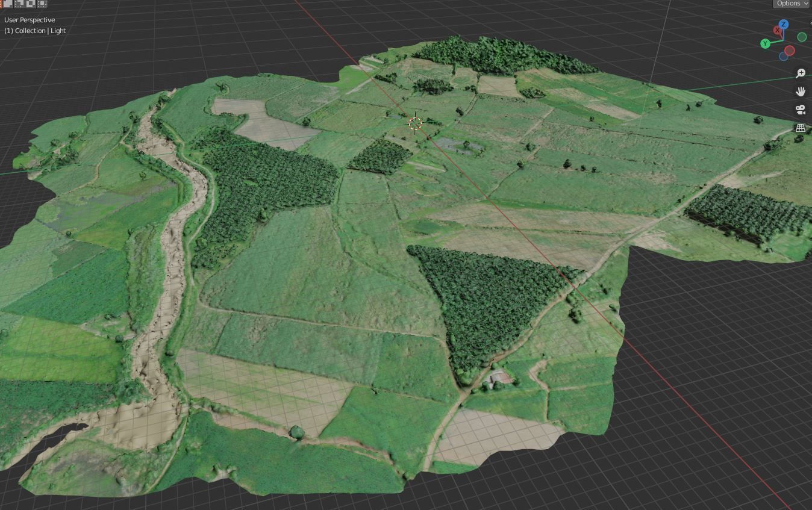Expand the sidebar with the edge arrow
This screenshot has height=510, width=812.
(810, 23)
